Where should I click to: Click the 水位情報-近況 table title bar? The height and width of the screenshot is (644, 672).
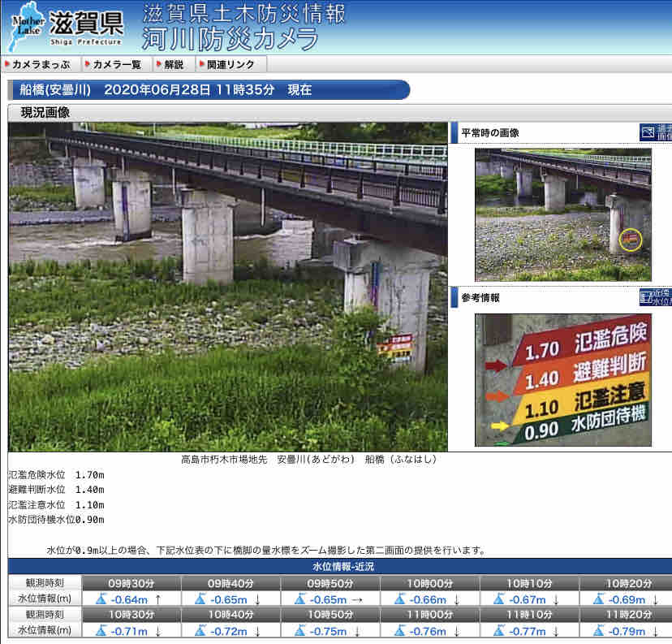pos(340,566)
